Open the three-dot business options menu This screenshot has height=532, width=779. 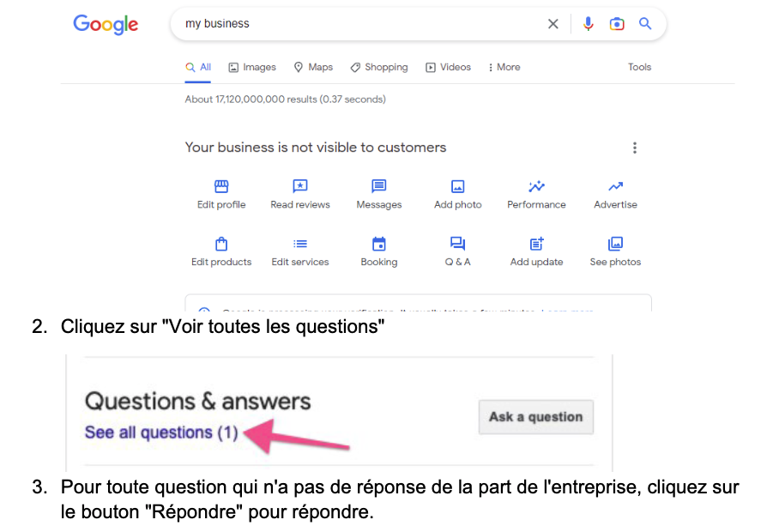pyautogui.click(x=635, y=148)
